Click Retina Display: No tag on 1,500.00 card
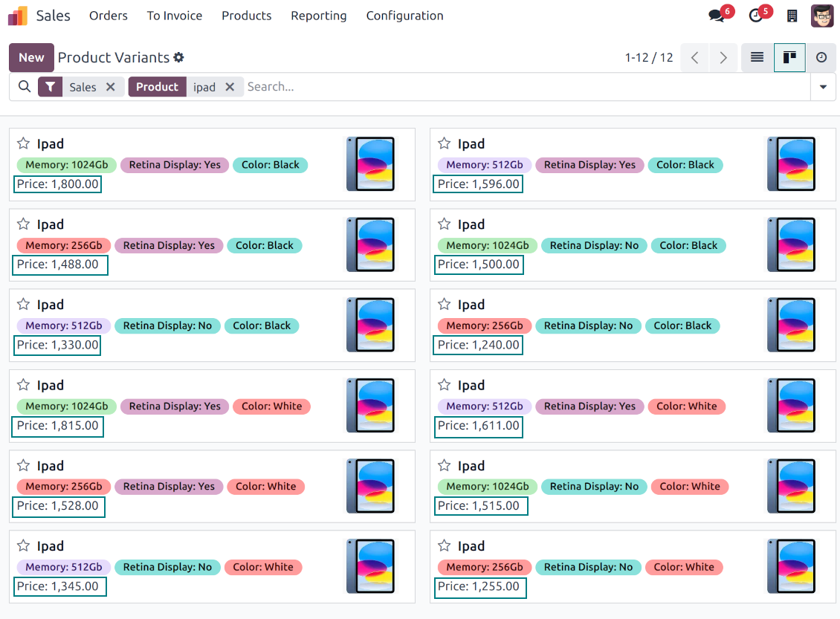 [594, 245]
